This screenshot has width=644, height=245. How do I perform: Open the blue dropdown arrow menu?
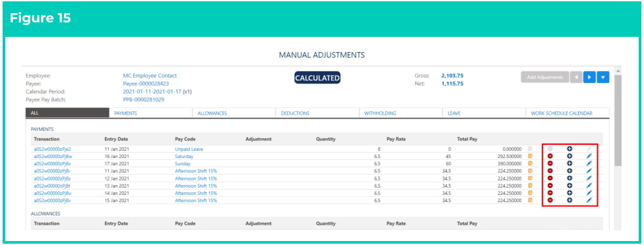(x=603, y=77)
